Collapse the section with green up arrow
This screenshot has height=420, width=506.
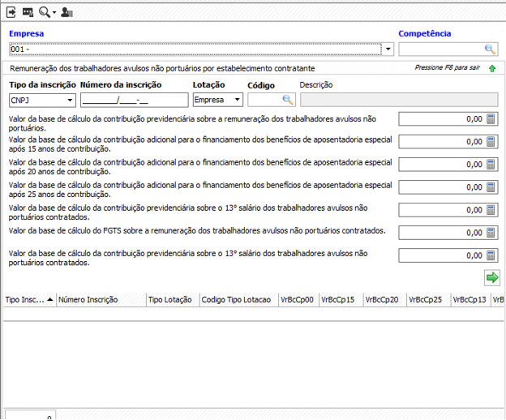[x=492, y=68]
